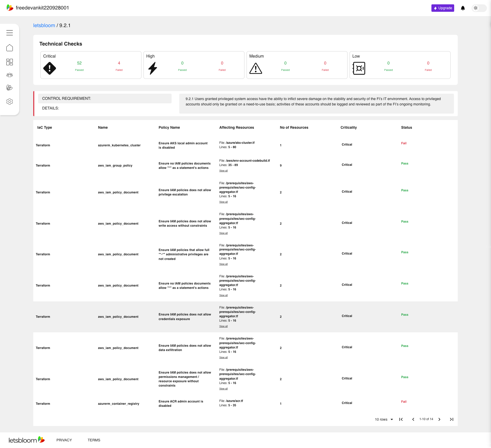Click 'Ensure AKS local admin account is disabled' policy
Image resolution: width=491 pixels, height=448 pixels.
pyautogui.click(x=183, y=145)
